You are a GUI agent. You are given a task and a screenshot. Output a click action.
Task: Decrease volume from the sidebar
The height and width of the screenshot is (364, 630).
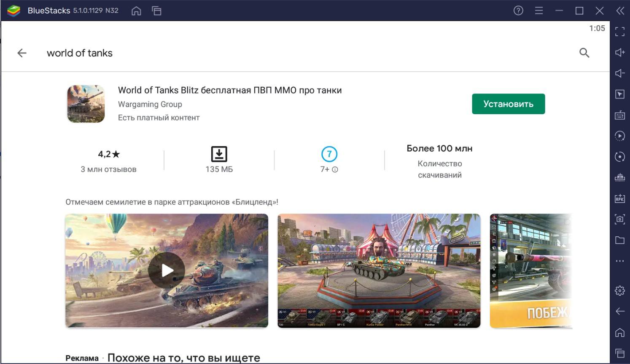[619, 73]
